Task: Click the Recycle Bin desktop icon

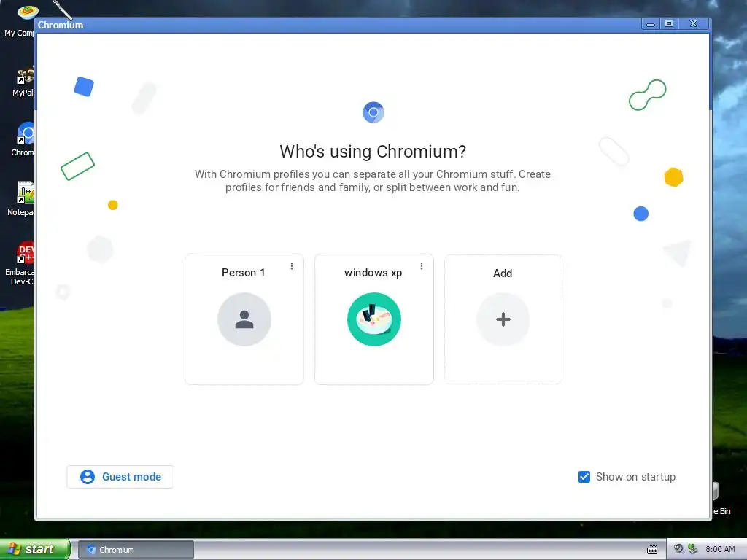Action: (721, 499)
